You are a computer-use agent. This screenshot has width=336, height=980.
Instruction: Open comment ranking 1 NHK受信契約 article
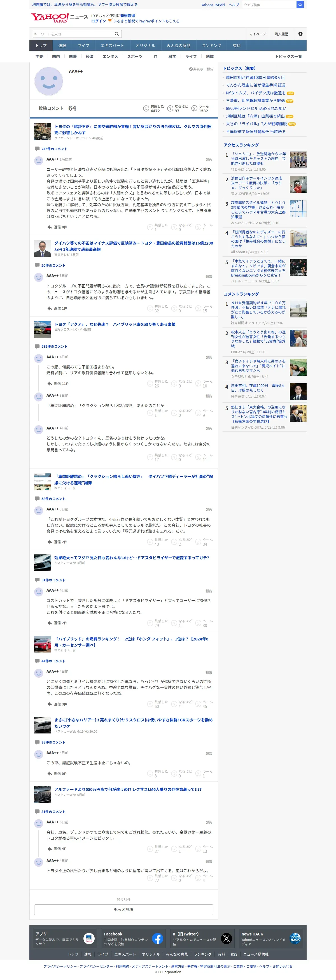tap(258, 310)
